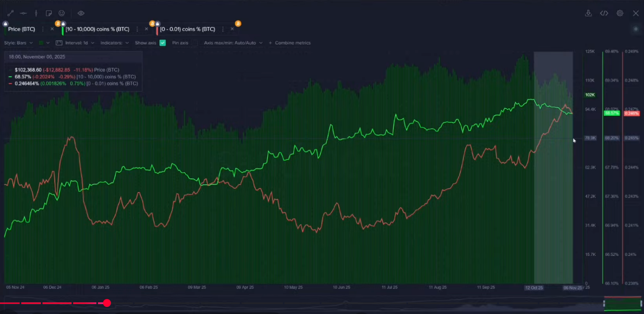Enable the Pin axis option
Viewport: 644px width, 314px height.
coord(195,43)
